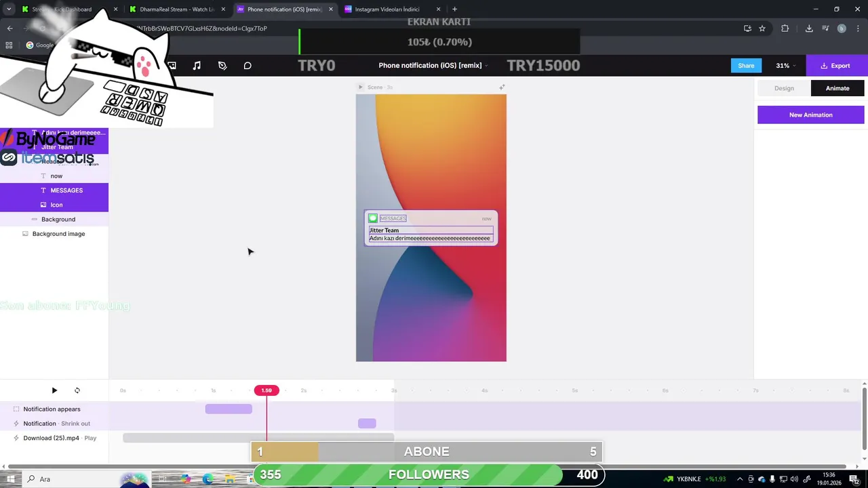Open the browser extensions puzzle icon

tap(785, 28)
